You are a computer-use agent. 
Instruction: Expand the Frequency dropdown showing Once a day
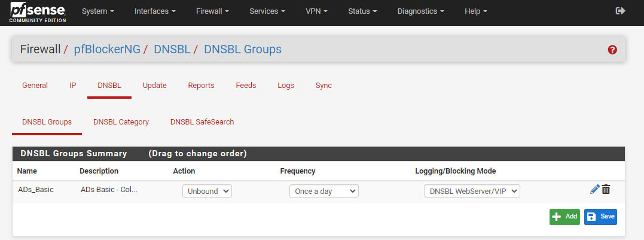(323, 191)
